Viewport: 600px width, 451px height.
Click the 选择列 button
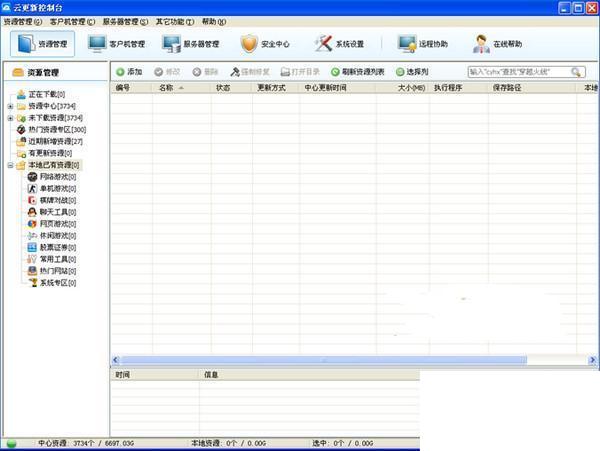coord(412,72)
